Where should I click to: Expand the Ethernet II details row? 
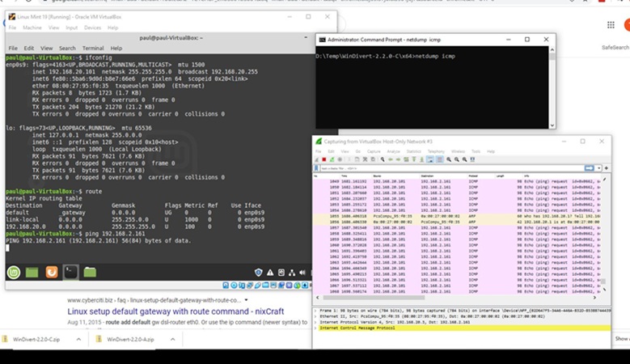317,315
